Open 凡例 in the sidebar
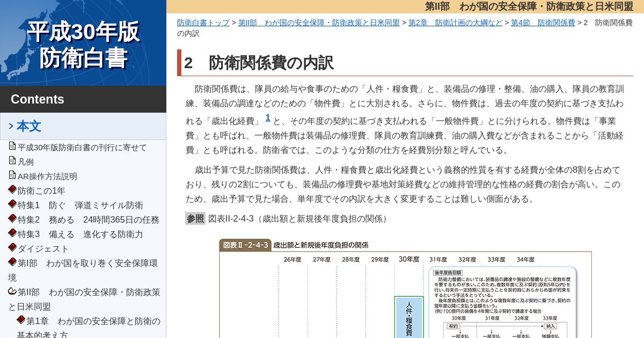 pos(26,162)
